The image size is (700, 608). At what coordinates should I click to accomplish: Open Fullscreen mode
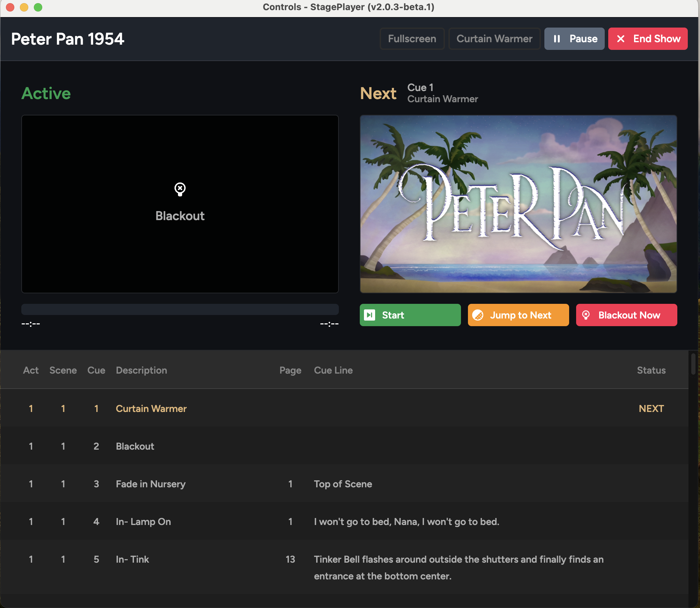[x=412, y=39]
